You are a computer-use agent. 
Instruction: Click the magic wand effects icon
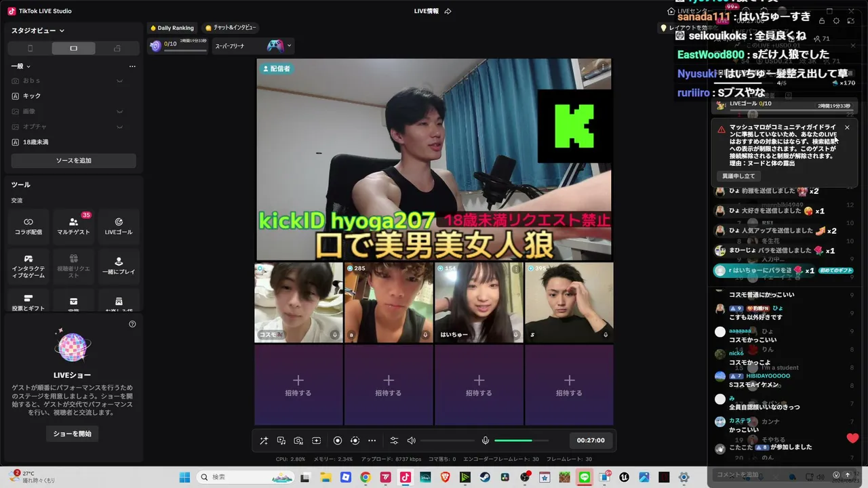pyautogui.click(x=264, y=441)
